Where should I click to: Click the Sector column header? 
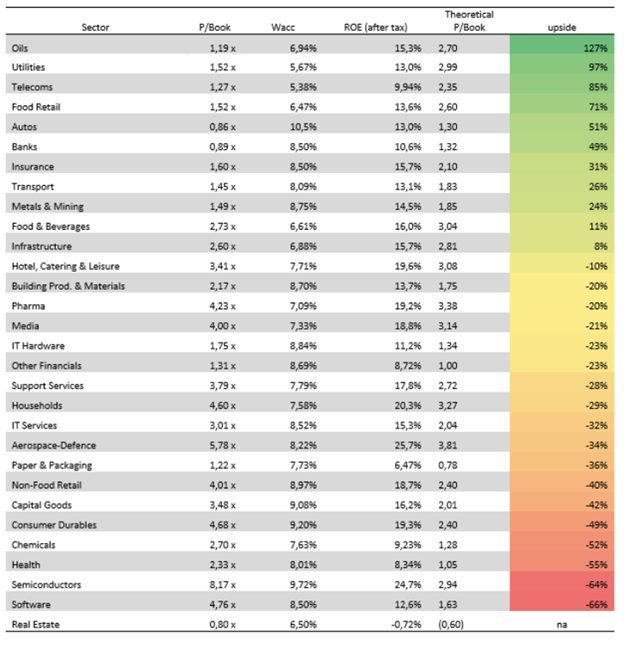pos(95,28)
